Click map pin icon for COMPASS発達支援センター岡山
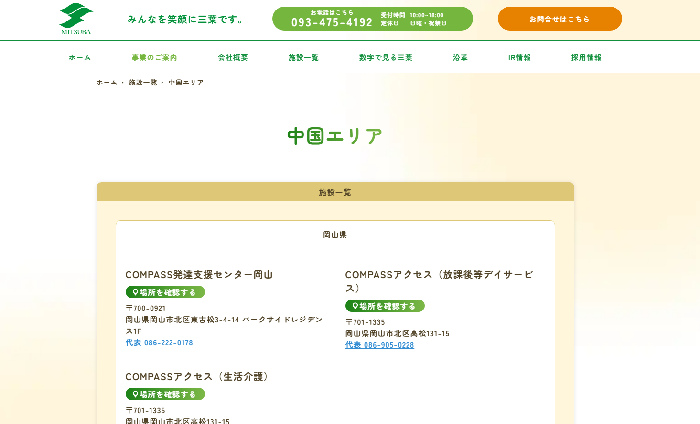Screen dimensions: 700x424 [135, 292]
